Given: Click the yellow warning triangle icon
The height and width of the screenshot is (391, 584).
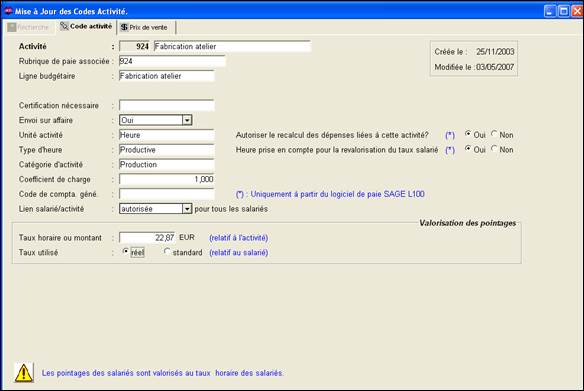Looking at the screenshot, I should (24, 372).
